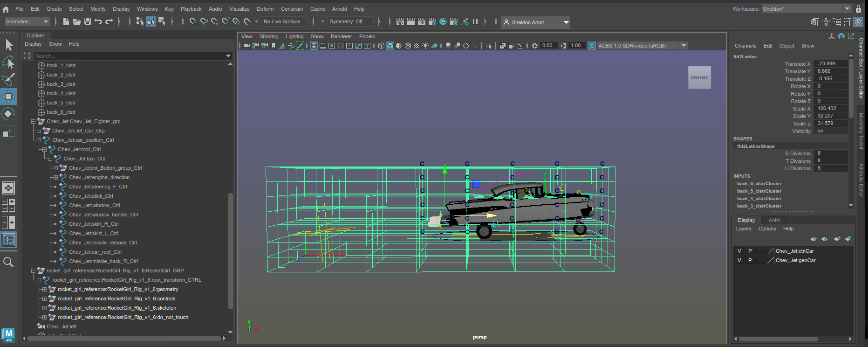Click the Translate X value field
Viewport: 868px width, 347px height.
(831, 64)
